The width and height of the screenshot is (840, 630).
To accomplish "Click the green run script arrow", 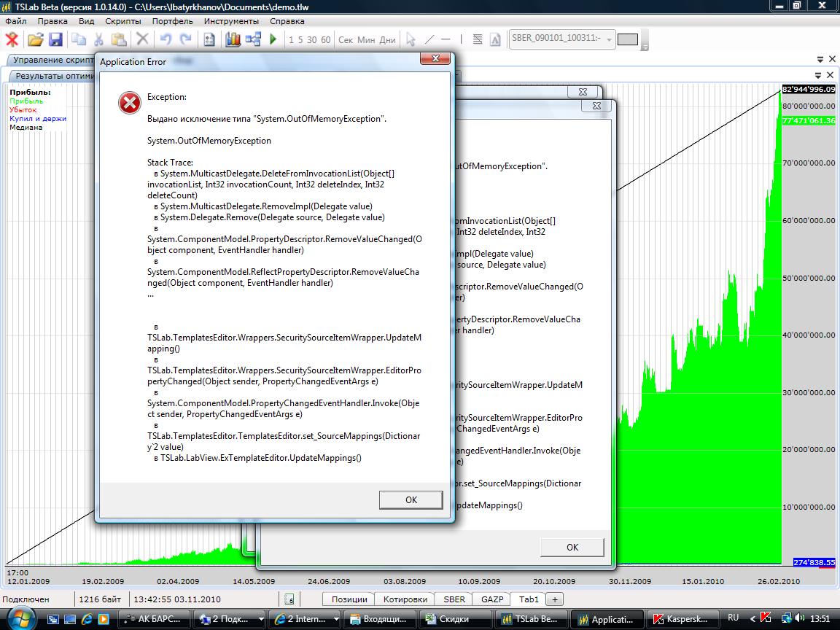I will click(x=273, y=39).
